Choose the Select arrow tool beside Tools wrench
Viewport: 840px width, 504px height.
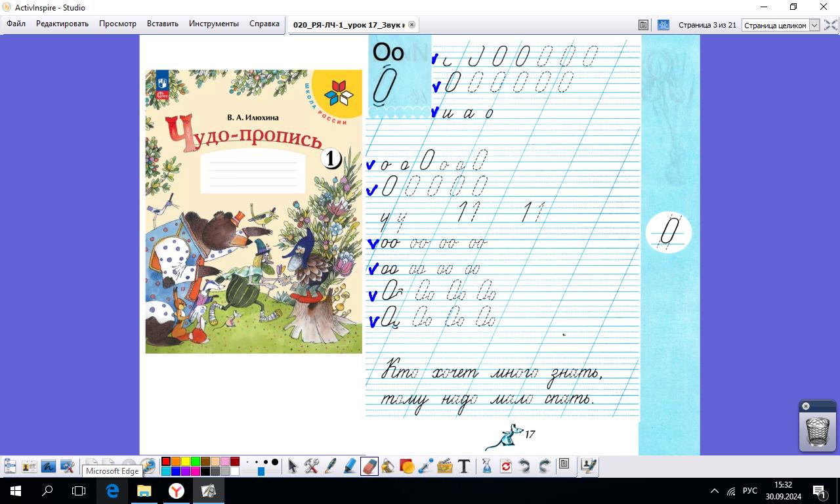click(x=293, y=466)
